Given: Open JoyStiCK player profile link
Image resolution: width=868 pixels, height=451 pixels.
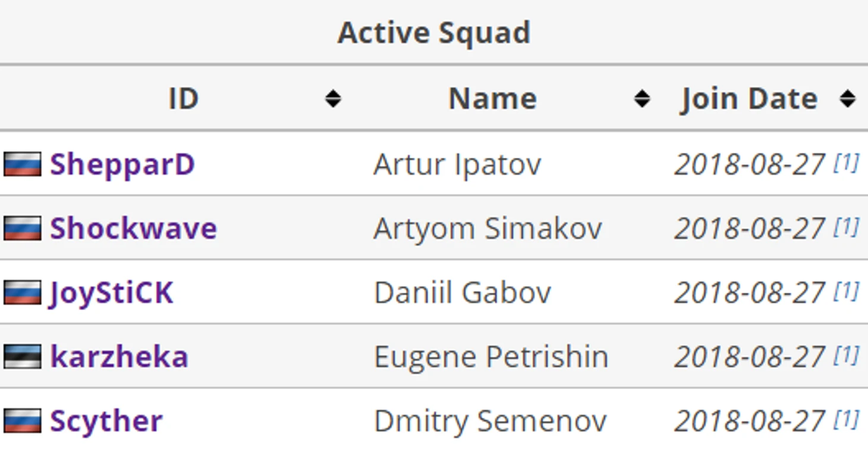Looking at the screenshot, I should point(111,293).
